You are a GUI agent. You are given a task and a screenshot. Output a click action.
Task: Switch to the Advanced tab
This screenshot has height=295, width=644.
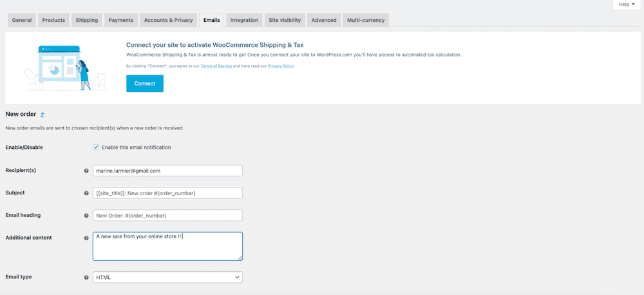324,20
